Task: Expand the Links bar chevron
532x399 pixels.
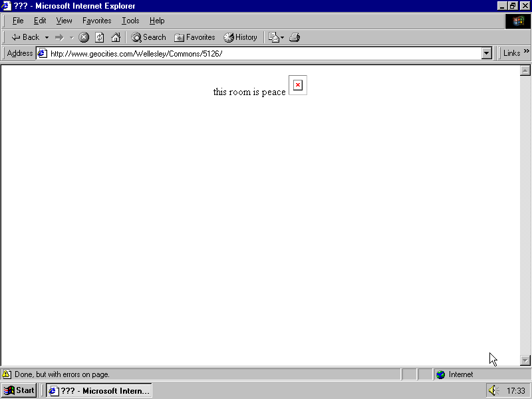Action: [x=527, y=52]
